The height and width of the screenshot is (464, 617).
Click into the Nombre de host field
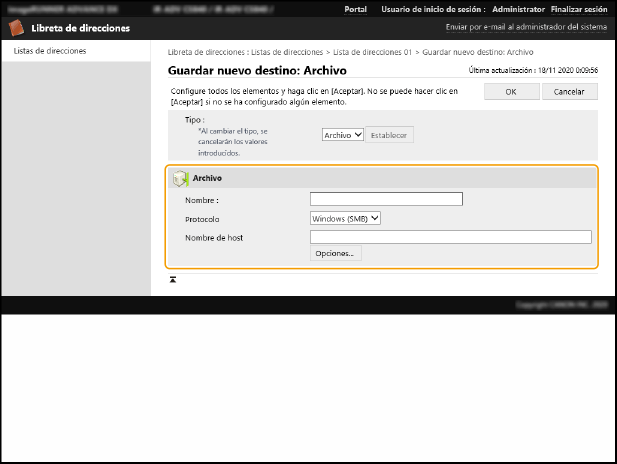coord(450,237)
